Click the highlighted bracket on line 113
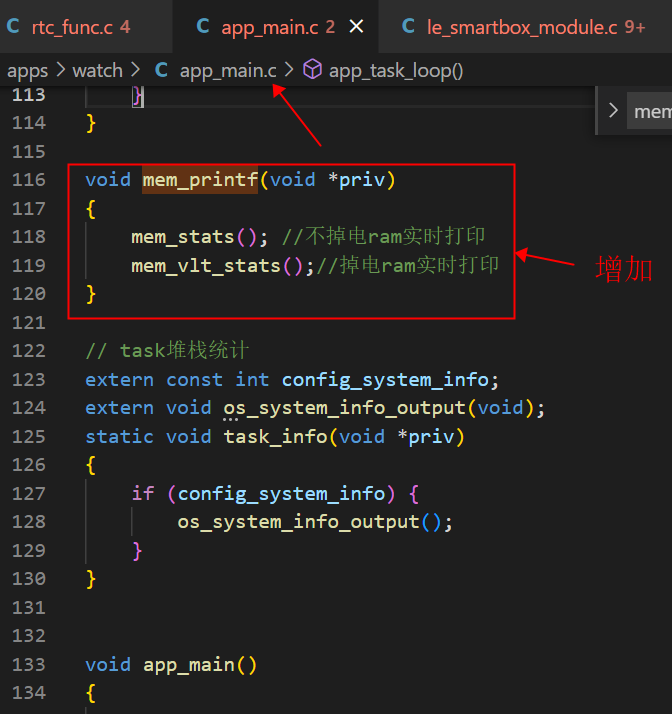The height and width of the screenshot is (714, 672). pyautogui.click(x=138, y=97)
